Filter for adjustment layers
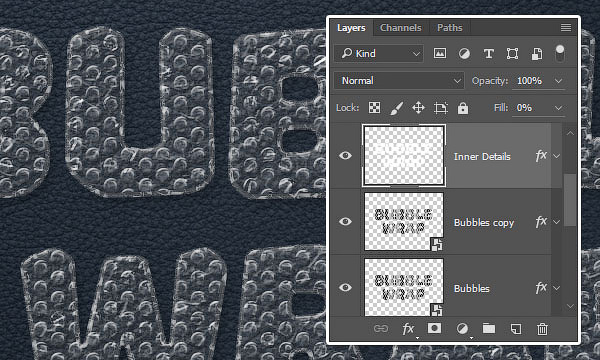Viewport: 600px width, 360px height. [x=464, y=54]
